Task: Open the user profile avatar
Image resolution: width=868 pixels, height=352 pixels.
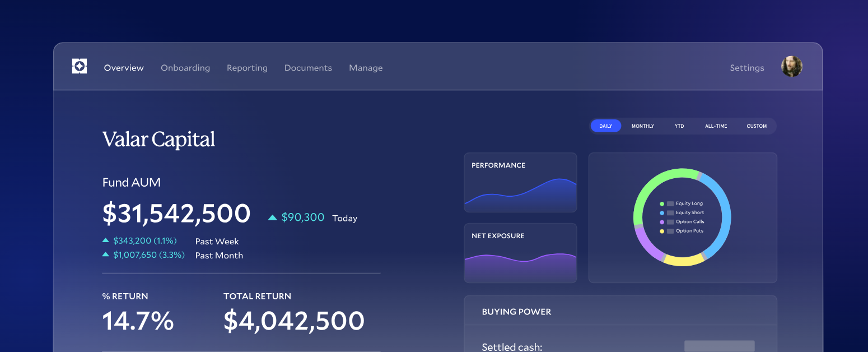Action: coord(791,66)
